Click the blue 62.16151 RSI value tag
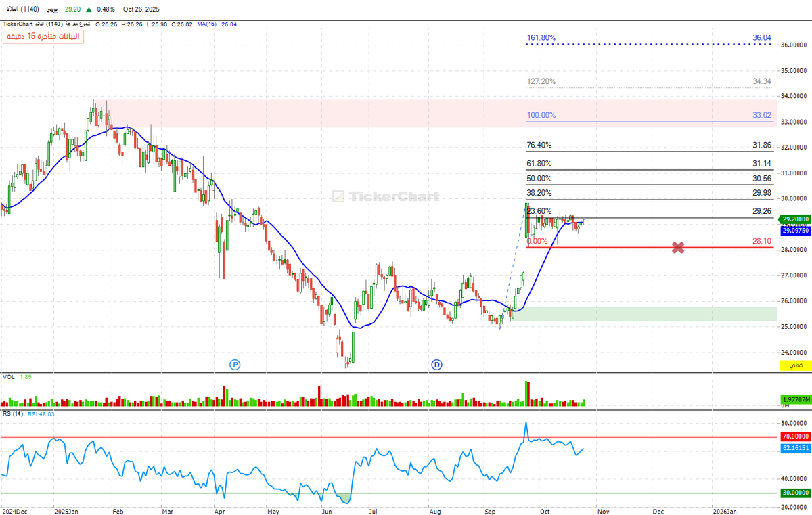This screenshot has width=812, height=515. tap(796, 448)
